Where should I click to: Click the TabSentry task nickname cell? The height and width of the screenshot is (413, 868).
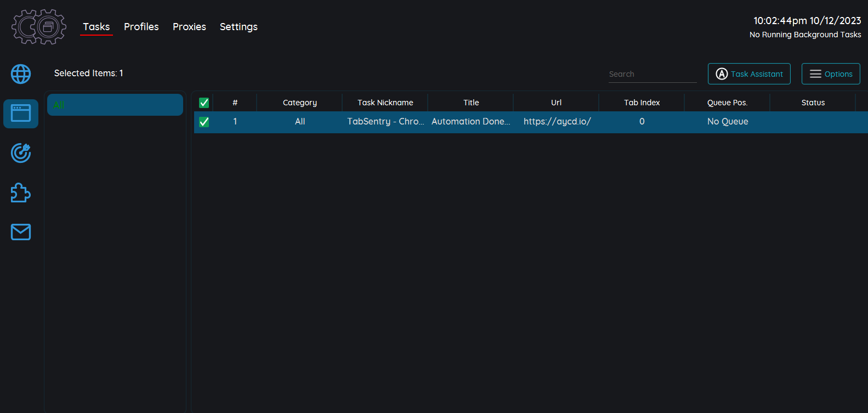point(385,122)
